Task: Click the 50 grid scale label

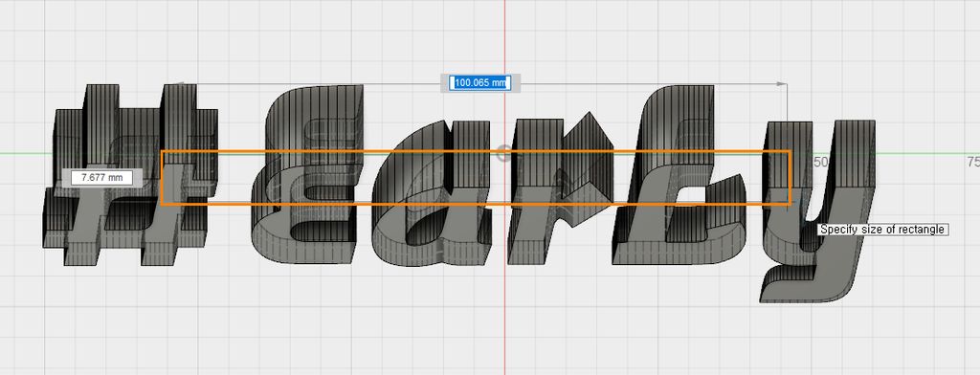Action: (820, 162)
